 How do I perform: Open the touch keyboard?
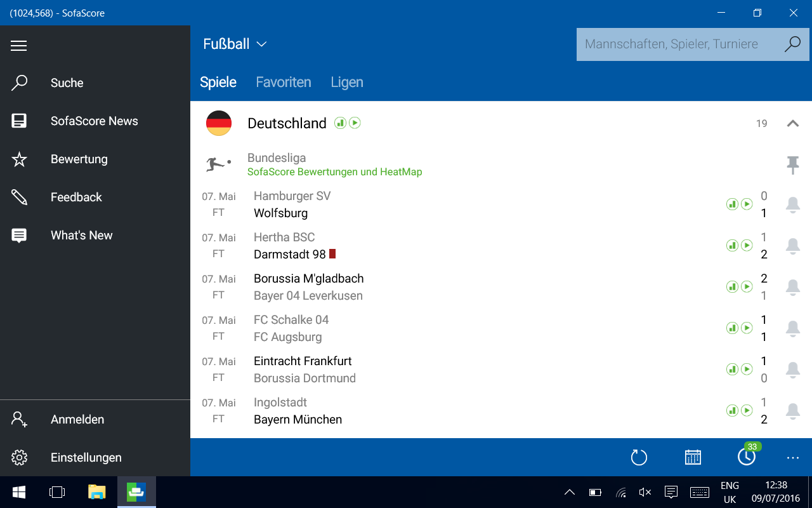click(700, 492)
